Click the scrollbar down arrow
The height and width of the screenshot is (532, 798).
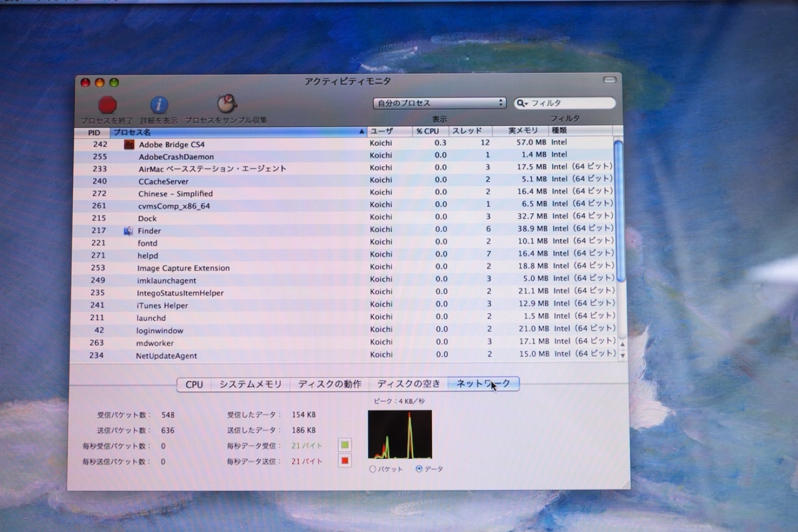point(622,355)
